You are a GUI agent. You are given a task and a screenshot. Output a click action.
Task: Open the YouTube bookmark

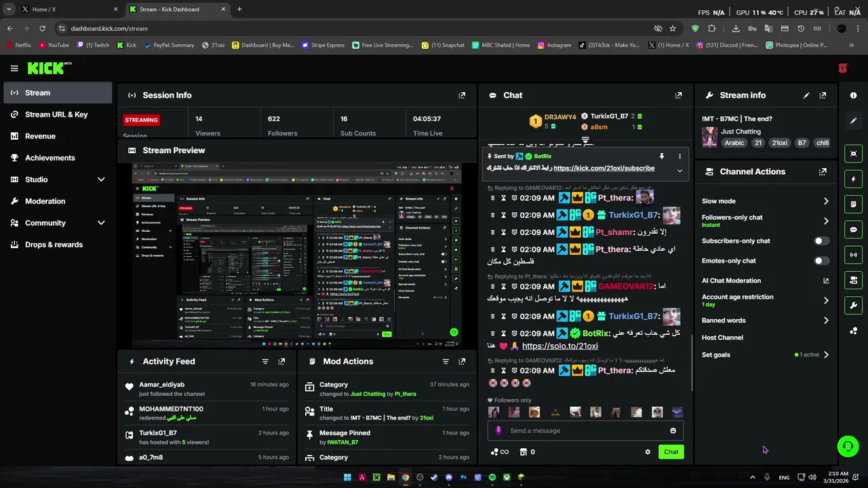[x=54, y=45]
